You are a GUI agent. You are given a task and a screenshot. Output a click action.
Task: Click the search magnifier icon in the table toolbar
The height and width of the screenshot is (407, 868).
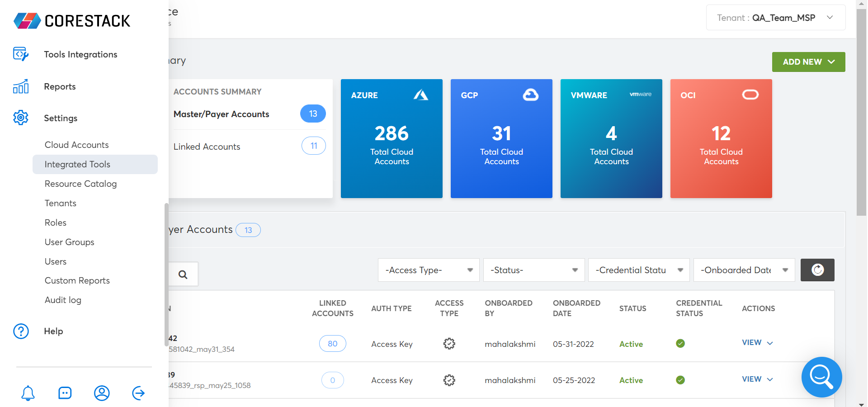click(x=183, y=274)
